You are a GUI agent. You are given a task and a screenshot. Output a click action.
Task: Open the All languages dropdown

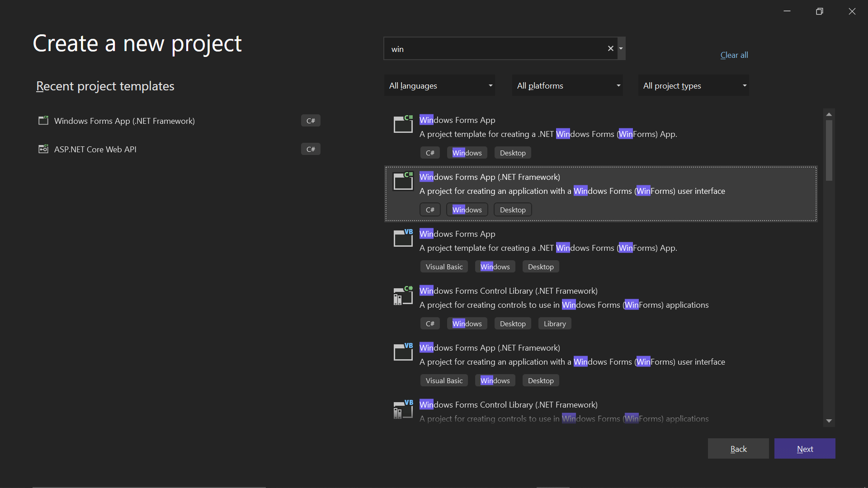[x=439, y=85]
